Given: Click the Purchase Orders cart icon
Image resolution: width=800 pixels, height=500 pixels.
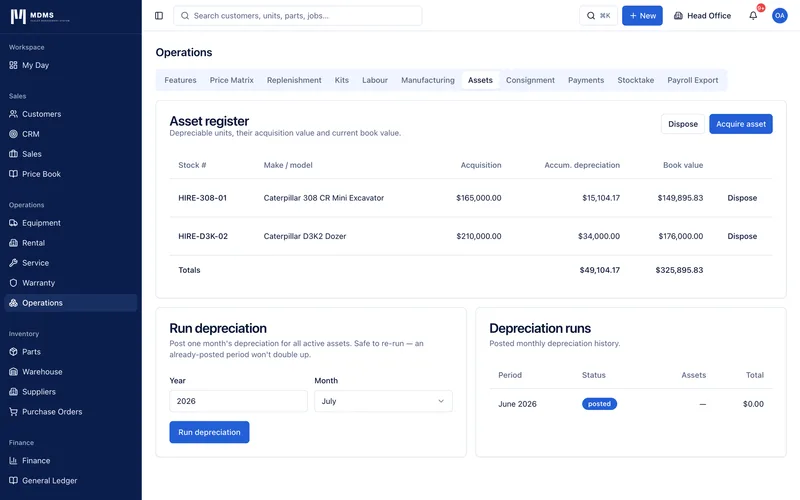Looking at the screenshot, I should click(13, 412).
